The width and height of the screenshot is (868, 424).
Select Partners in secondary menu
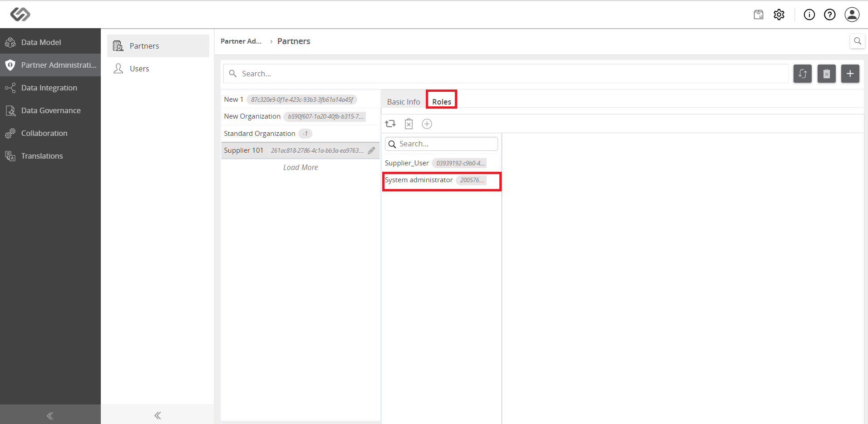[158, 46]
